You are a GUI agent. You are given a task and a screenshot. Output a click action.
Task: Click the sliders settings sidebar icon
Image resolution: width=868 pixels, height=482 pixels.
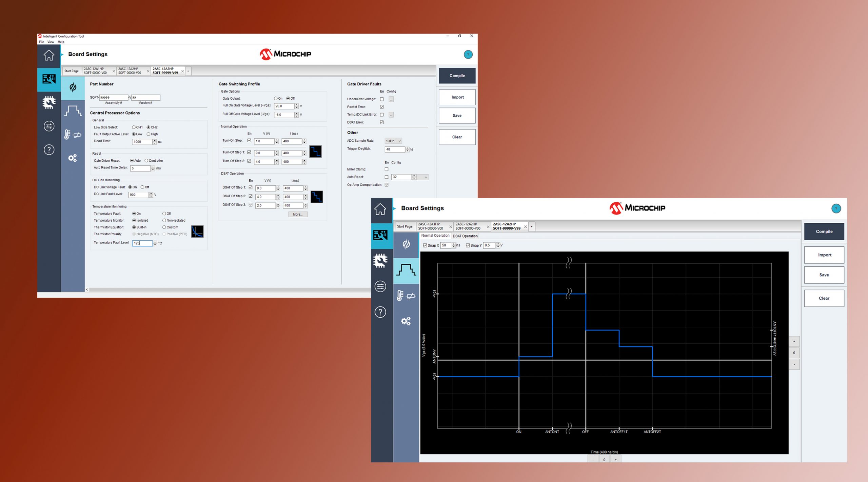coord(49,126)
